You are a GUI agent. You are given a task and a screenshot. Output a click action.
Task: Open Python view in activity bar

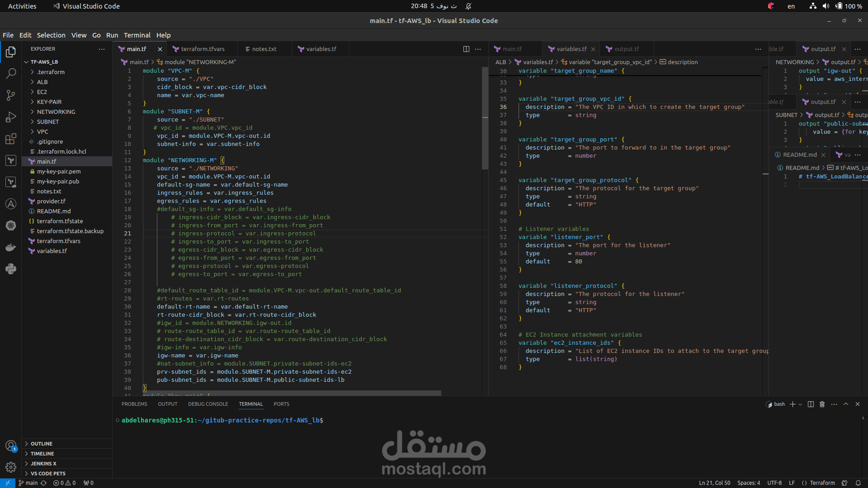[11, 269]
